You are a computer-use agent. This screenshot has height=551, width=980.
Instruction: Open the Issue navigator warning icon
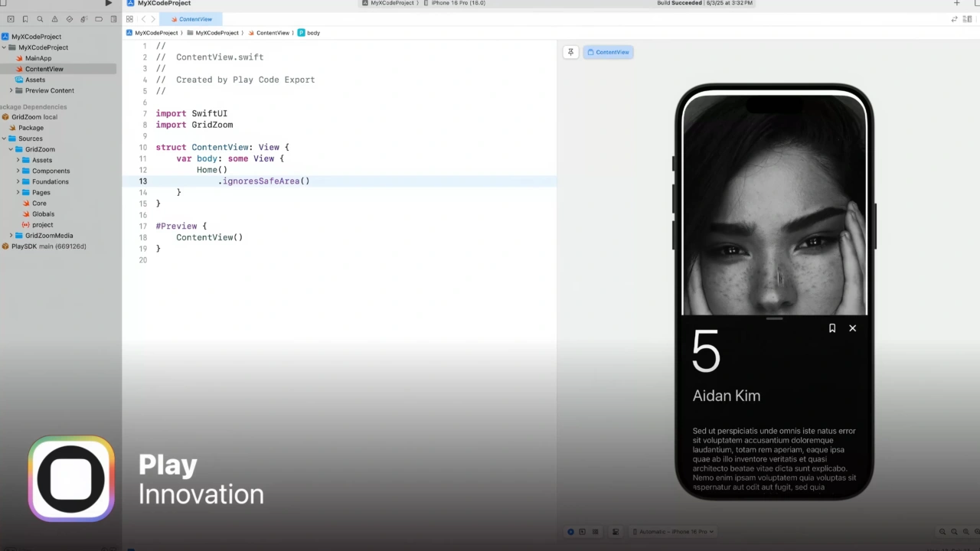pyautogui.click(x=54, y=19)
